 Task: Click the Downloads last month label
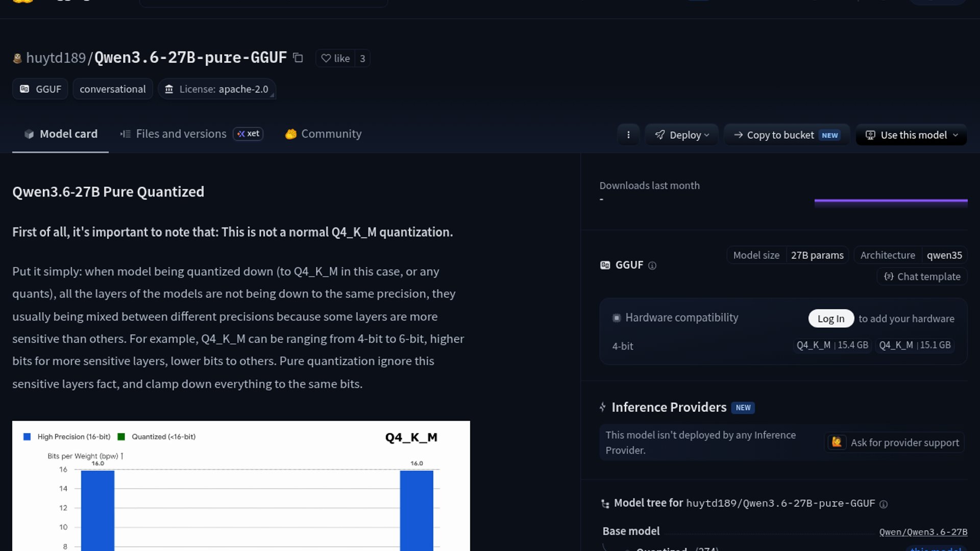649,186
